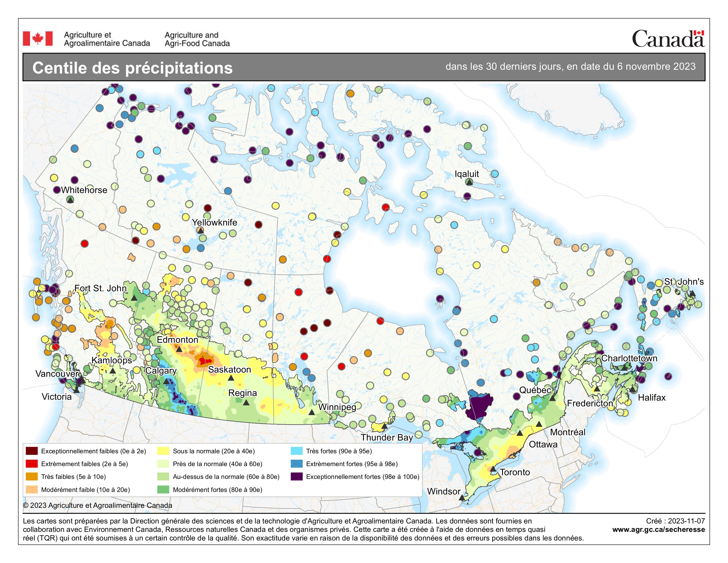Click the Sous la normale yellow swatch
Screen dimensions: 728x563
[x=163, y=451]
